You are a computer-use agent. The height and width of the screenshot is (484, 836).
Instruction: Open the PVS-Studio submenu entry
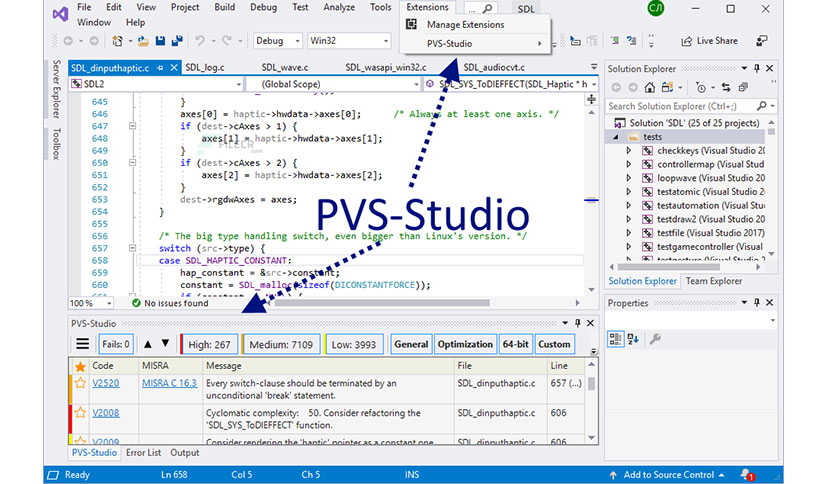click(476, 44)
